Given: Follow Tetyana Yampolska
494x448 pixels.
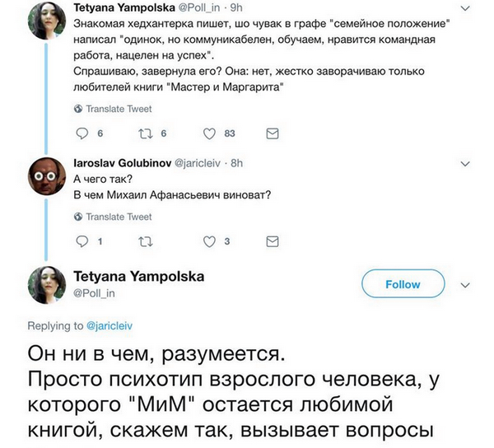Looking at the screenshot, I should tap(403, 284).
